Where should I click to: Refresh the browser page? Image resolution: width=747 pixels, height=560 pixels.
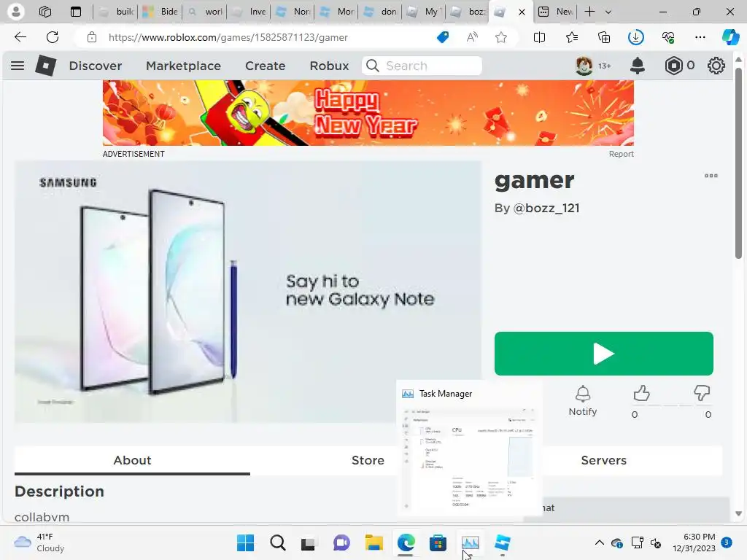[53, 37]
